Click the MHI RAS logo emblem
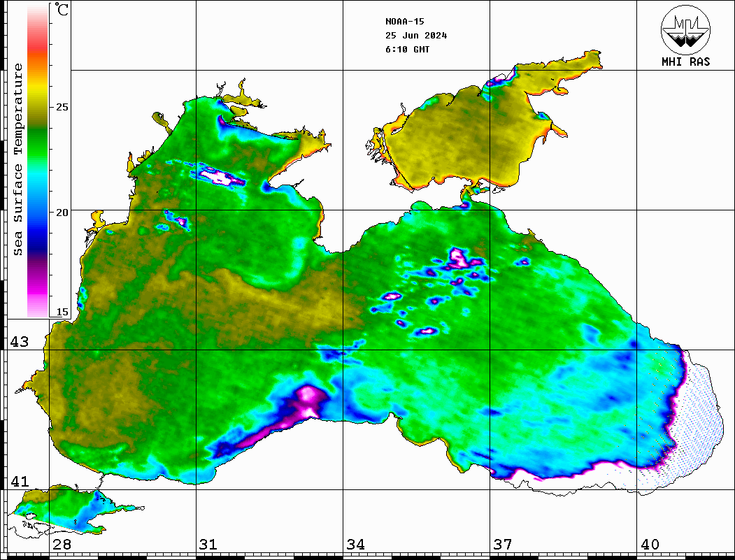The height and width of the screenshot is (560, 735). coord(686,29)
